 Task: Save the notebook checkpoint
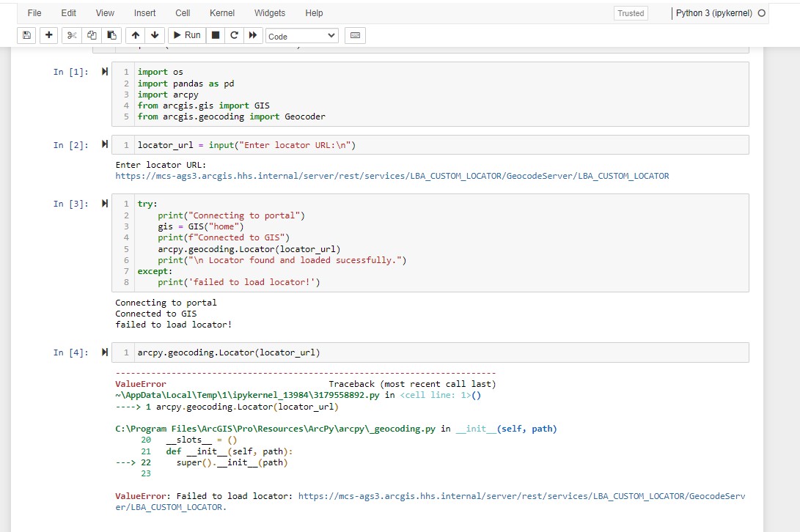point(26,35)
